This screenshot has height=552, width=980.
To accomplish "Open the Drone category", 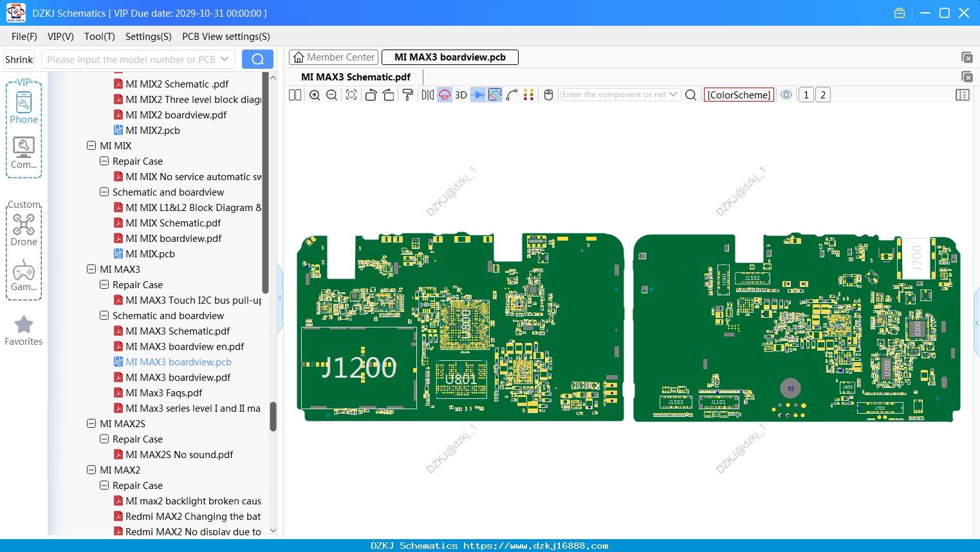I will 24,230.
